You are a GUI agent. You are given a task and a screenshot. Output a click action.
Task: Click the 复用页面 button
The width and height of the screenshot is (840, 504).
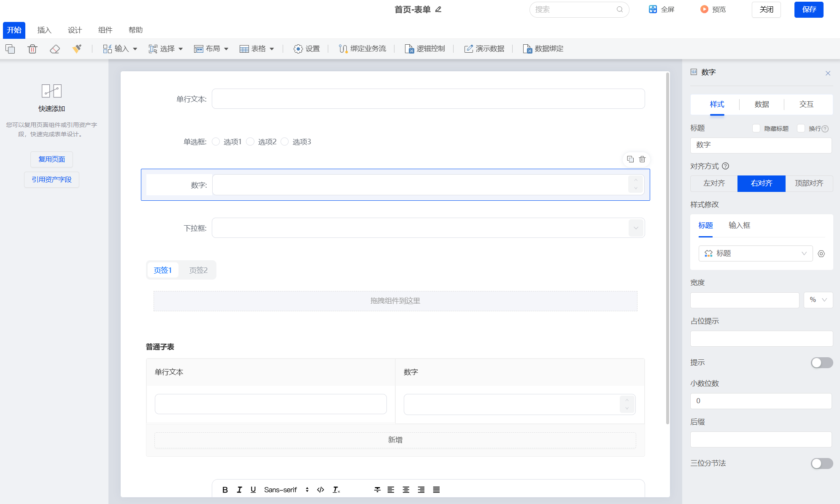click(51, 159)
